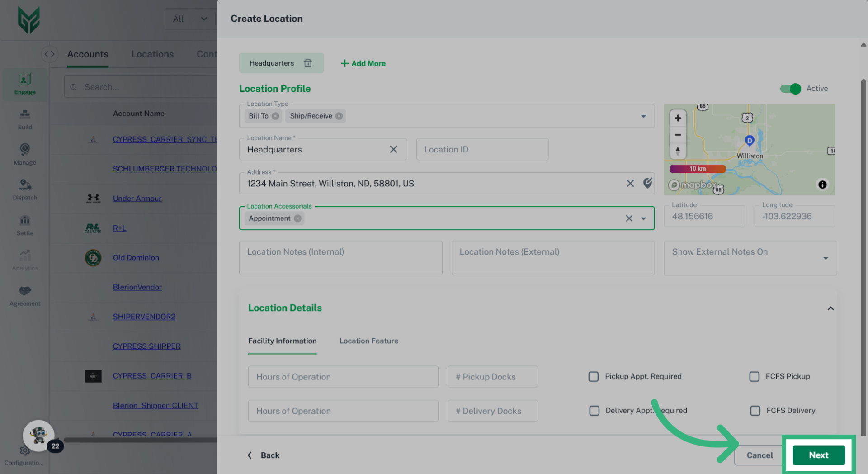Reset map bearing with compass icon
This screenshot has width=868, height=474.
point(678,151)
